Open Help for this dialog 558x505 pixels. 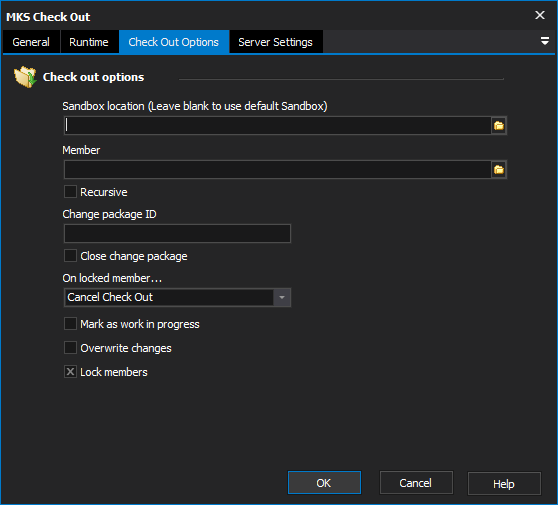[504, 484]
